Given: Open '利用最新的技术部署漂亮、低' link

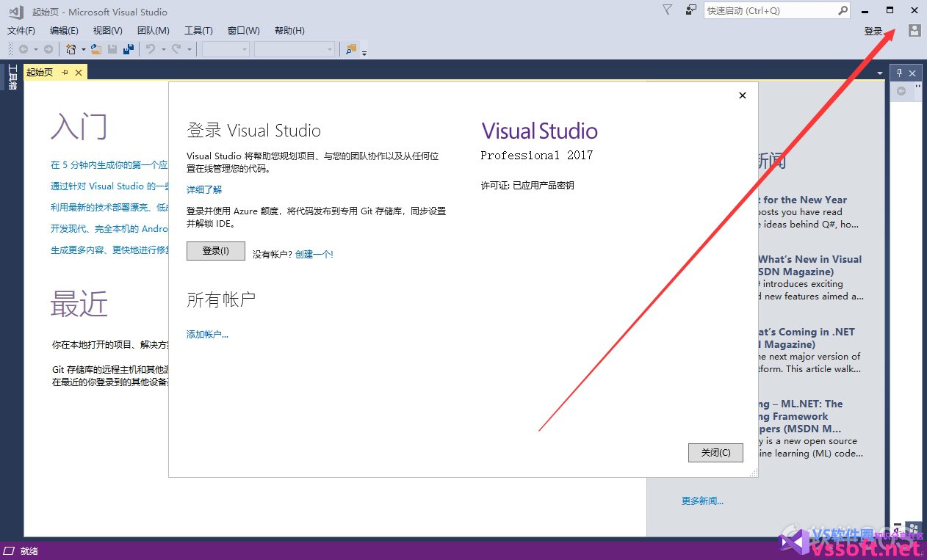Looking at the screenshot, I should pyautogui.click(x=109, y=208).
